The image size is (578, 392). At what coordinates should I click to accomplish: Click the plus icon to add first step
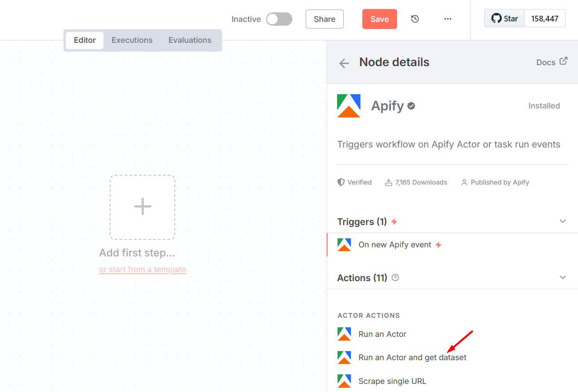pos(142,207)
